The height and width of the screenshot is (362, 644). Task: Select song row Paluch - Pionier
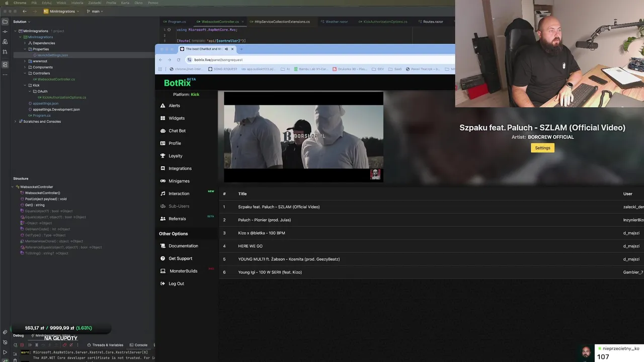[431, 220]
